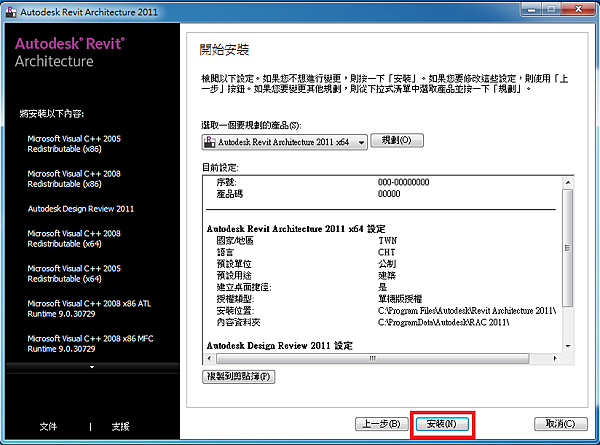Click the Autodesk Design Review 2011 設定 heading

pos(280,346)
